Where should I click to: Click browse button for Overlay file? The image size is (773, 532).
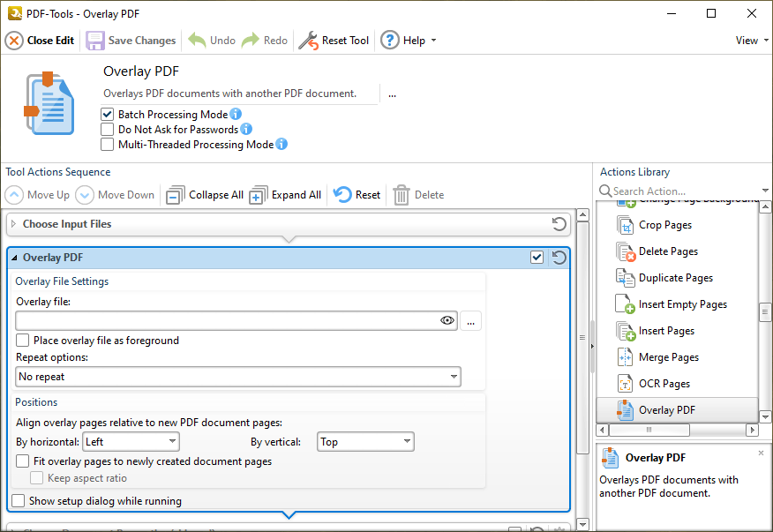tap(470, 321)
